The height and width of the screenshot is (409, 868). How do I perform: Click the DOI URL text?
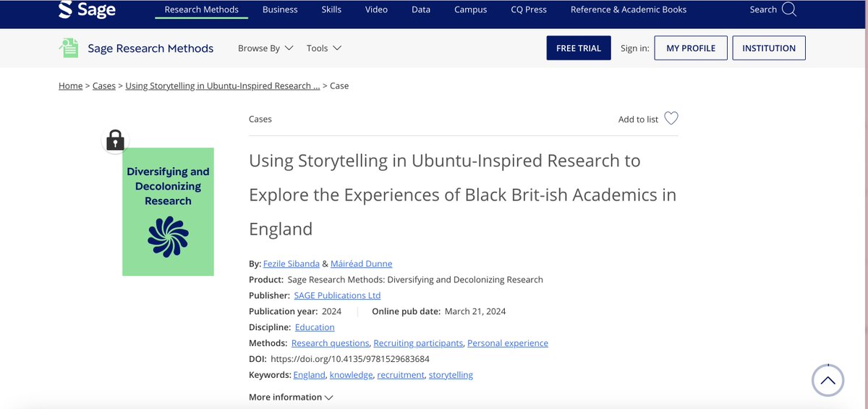pos(350,359)
